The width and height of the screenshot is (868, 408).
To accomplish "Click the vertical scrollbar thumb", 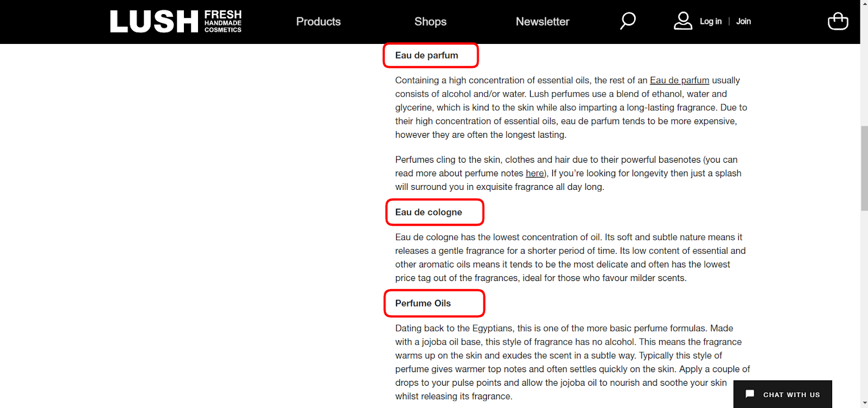I will tap(864, 168).
